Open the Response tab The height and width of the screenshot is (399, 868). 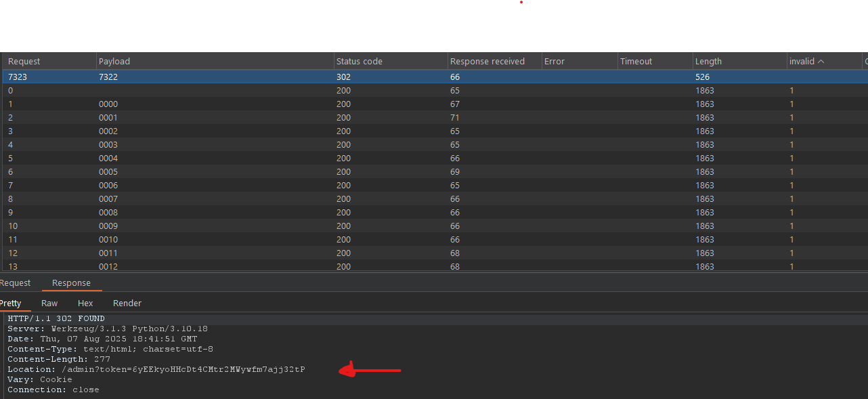71,283
